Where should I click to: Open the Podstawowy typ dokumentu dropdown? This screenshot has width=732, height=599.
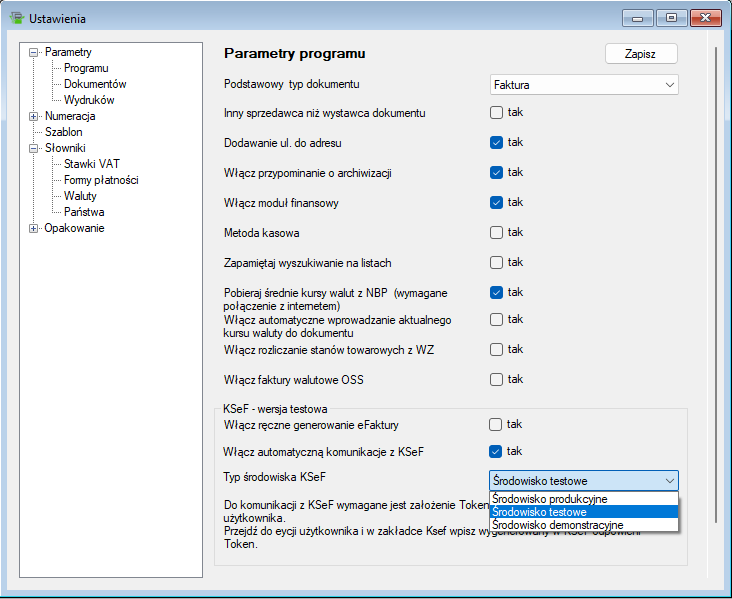click(584, 85)
